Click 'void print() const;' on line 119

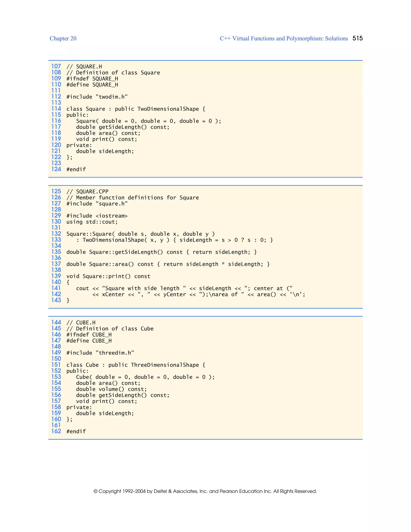tap(107, 139)
